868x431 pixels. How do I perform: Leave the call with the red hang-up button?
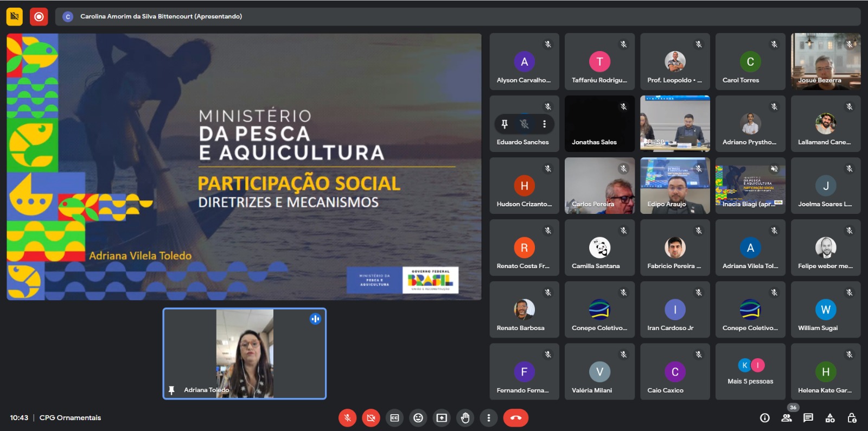[515, 417]
